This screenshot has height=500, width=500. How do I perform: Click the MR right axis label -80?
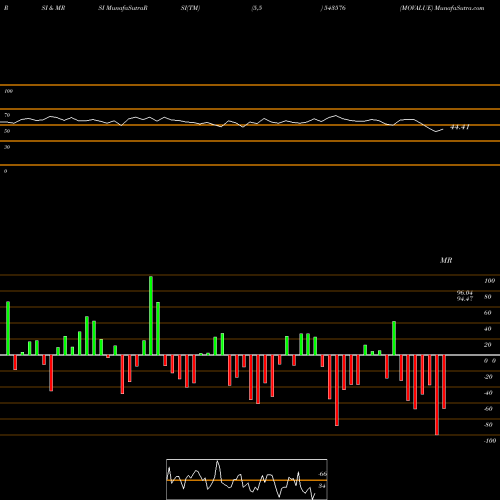pos(488,425)
